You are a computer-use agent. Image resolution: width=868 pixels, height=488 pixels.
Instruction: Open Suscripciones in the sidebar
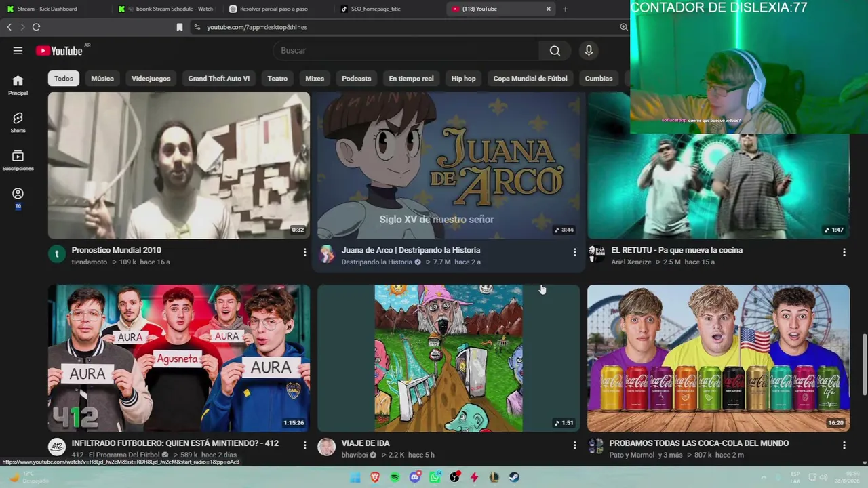point(18,161)
